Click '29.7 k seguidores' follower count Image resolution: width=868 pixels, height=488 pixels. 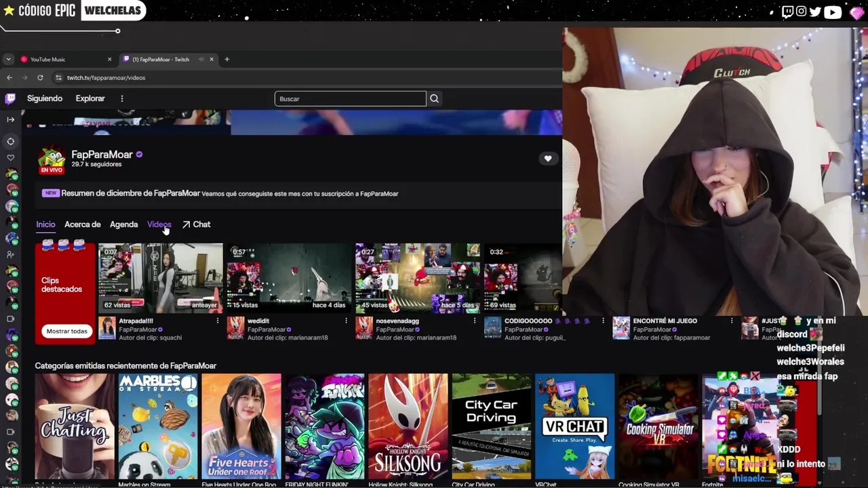(96, 165)
